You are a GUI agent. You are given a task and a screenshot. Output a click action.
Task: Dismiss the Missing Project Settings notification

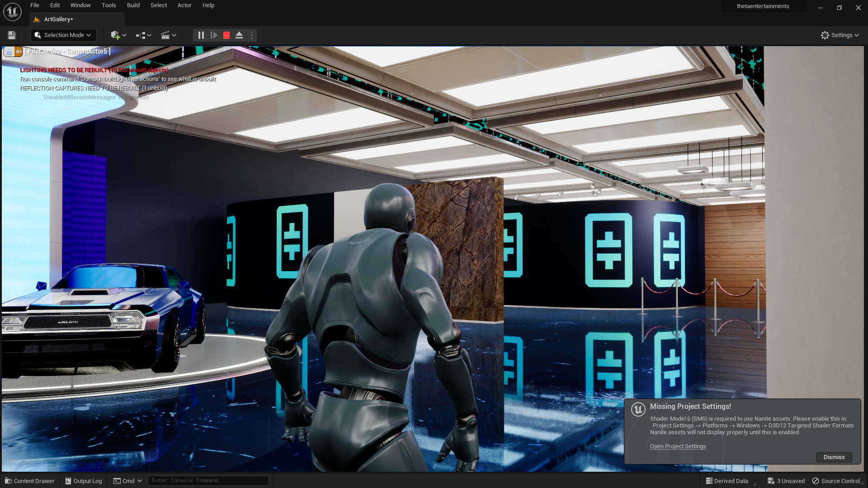[834, 457]
